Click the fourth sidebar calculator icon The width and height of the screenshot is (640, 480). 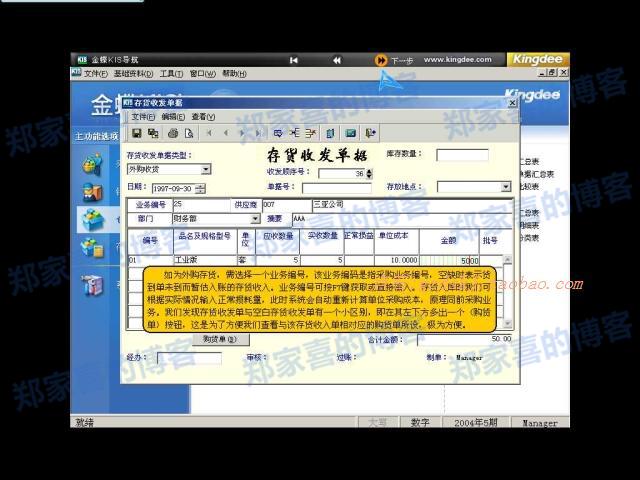tap(93, 248)
